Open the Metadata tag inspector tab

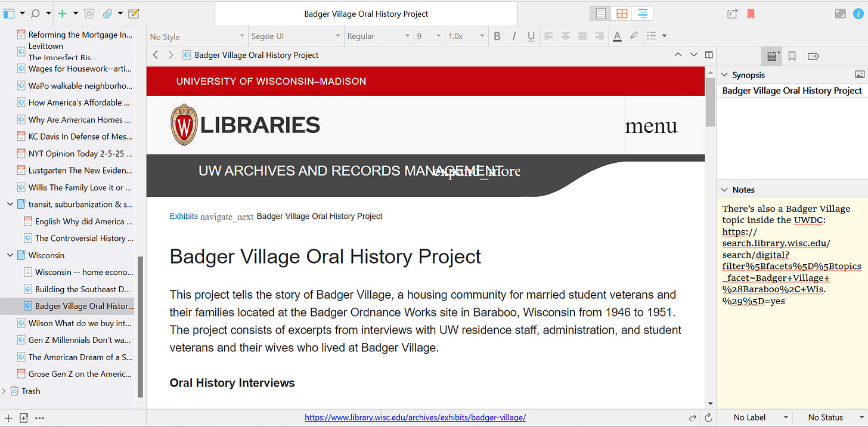(813, 56)
